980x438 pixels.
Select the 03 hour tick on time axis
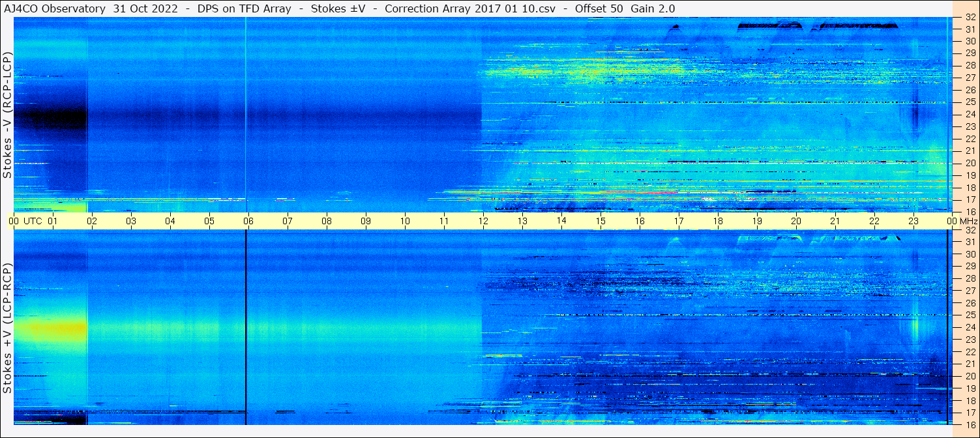[131, 221]
